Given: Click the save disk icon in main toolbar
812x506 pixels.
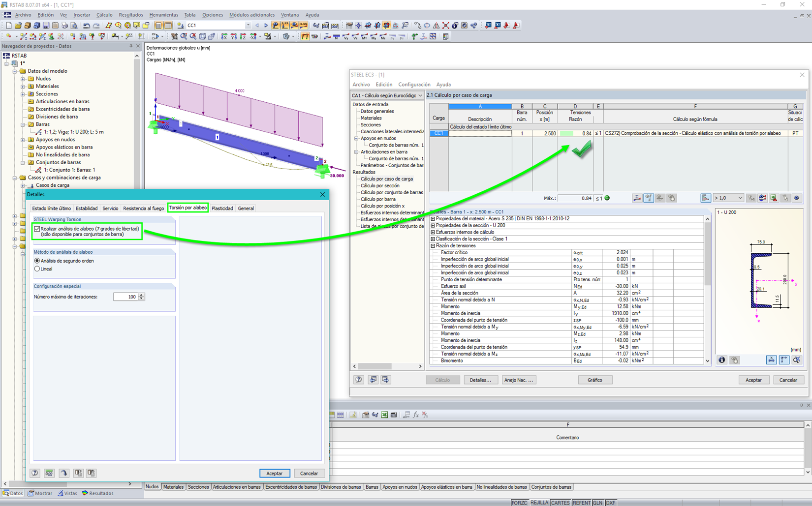Looking at the screenshot, I should (46, 25).
